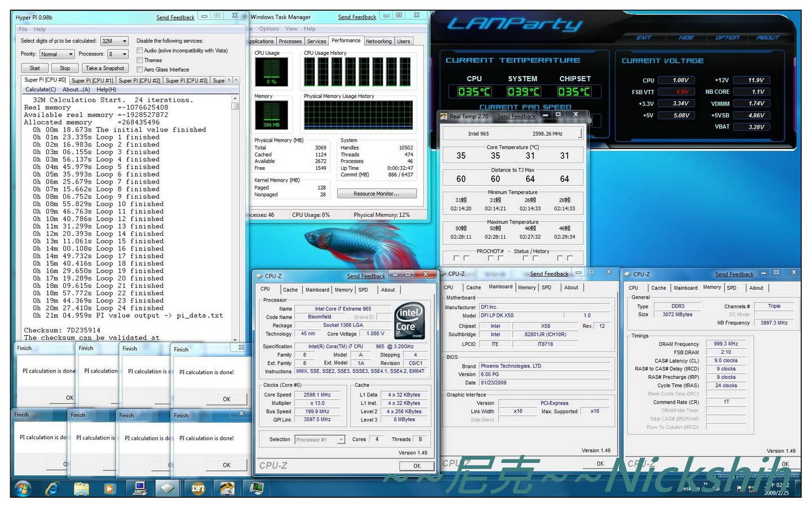Switch to Real Temp taskbar icon
Image resolution: width=812 pixels, height=508 pixels.
tap(227, 488)
